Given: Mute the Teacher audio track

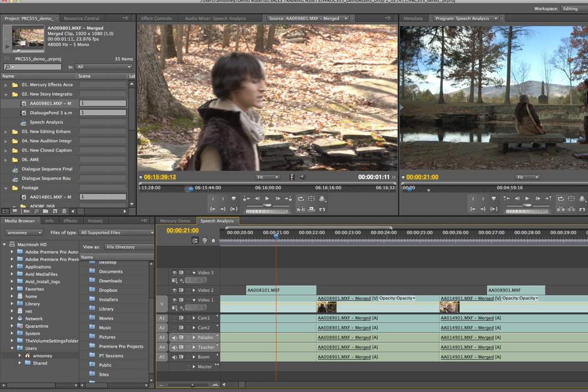Looking at the screenshot, I should point(175,347).
